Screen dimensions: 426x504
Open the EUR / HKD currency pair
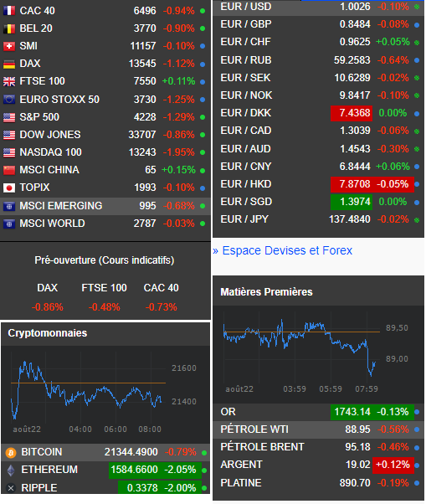pos(246,184)
